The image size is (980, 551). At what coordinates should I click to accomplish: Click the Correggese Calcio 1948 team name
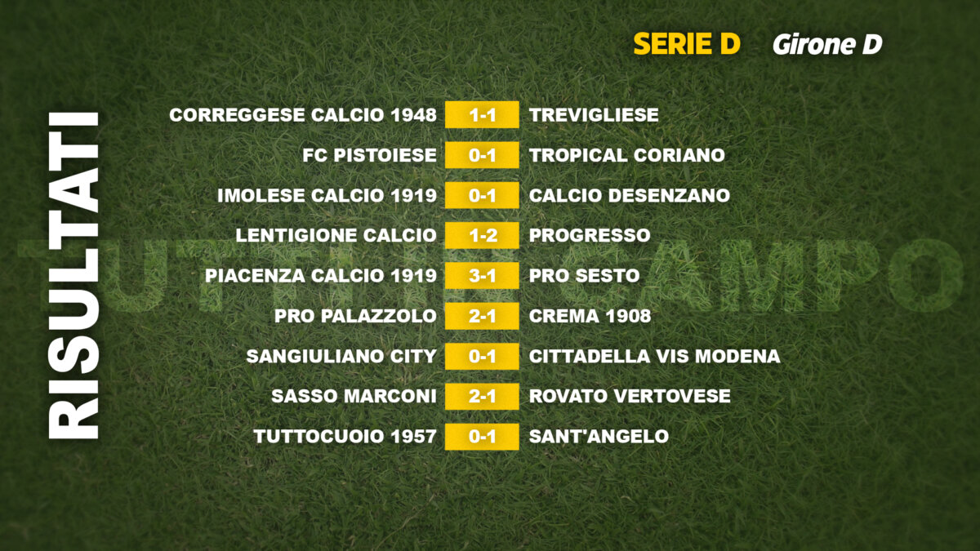click(303, 115)
